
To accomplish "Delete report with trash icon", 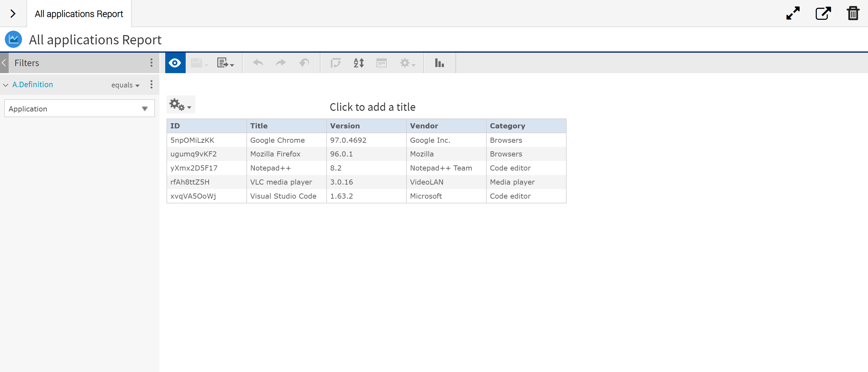I will [853, 13].
